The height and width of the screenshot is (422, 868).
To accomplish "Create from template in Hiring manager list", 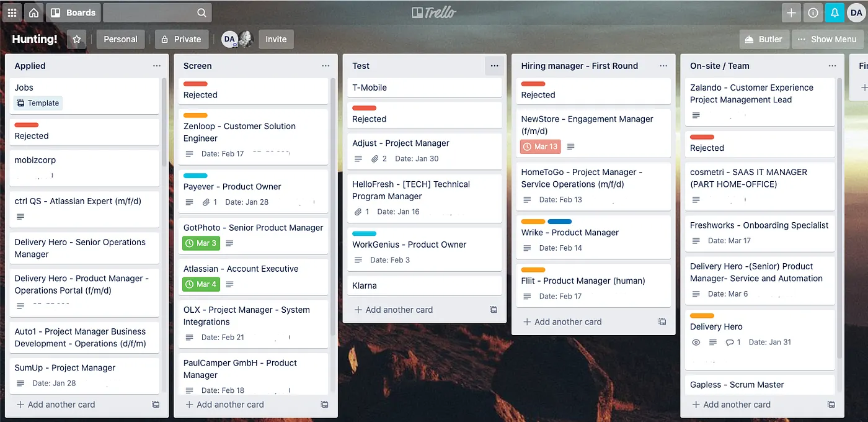I will point(662,321).
